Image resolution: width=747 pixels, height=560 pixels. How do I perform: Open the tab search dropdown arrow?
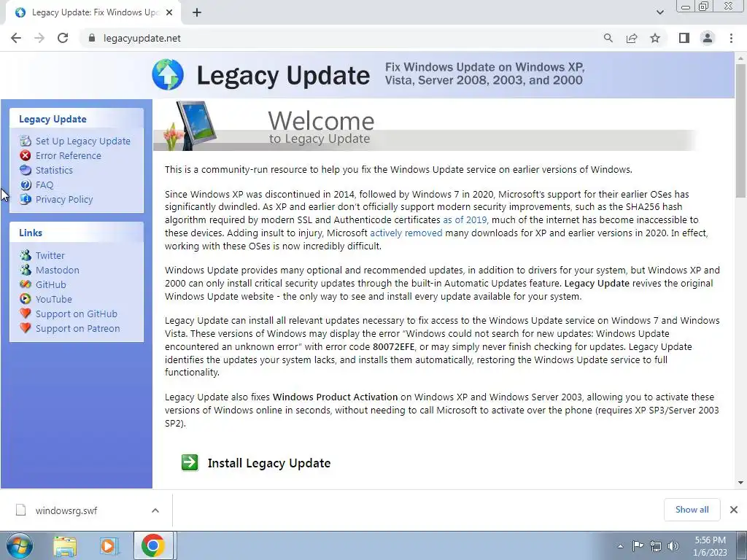point(659,12)
